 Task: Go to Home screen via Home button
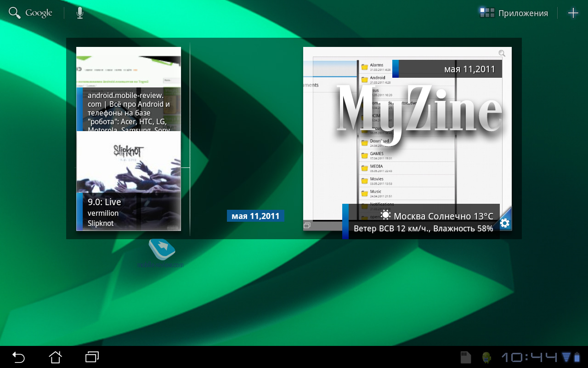coord(55,357)
